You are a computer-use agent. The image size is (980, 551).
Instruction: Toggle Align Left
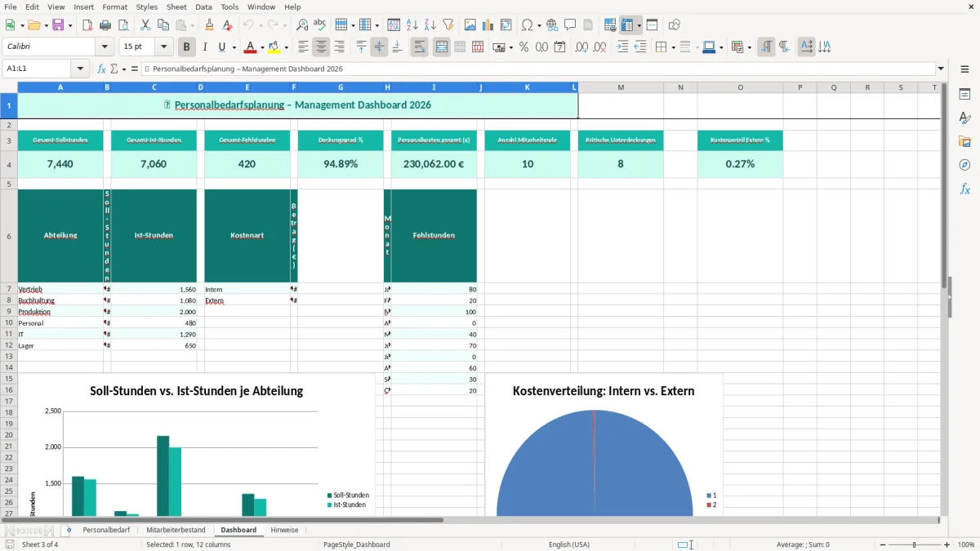(x=303, y=47)
